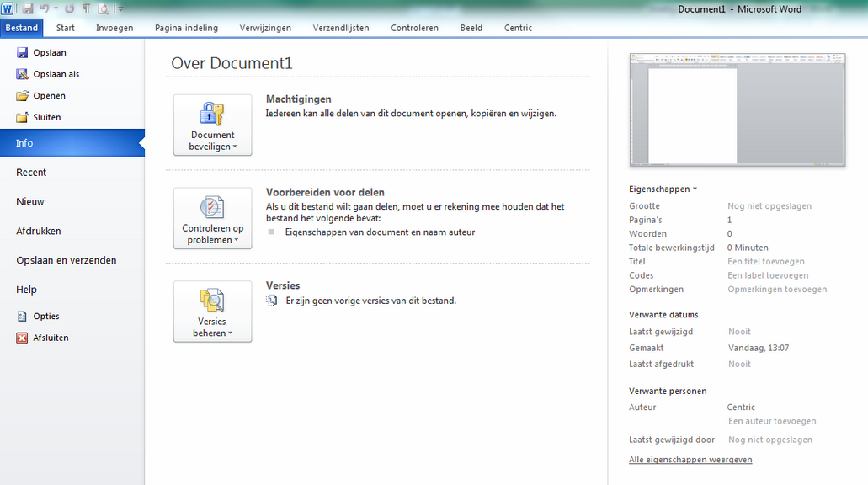Click 'Nog niet opgeslagen' beside Grootte
This screenshot has height=485, width=868.
click(x=769, y=206)
